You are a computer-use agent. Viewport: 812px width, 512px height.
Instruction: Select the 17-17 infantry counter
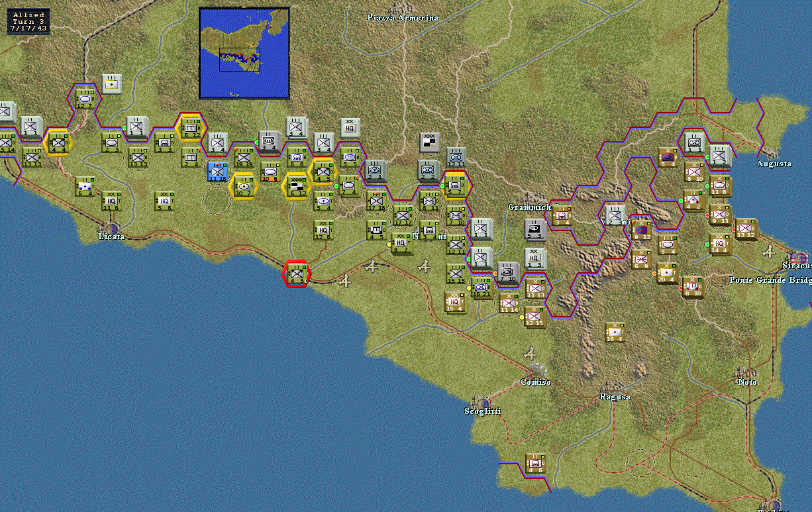coord(403,215)
